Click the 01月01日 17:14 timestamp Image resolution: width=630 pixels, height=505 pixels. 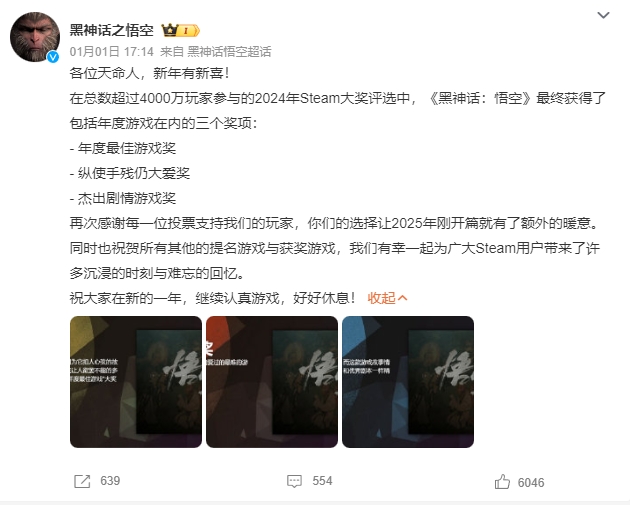coord(111,51)
